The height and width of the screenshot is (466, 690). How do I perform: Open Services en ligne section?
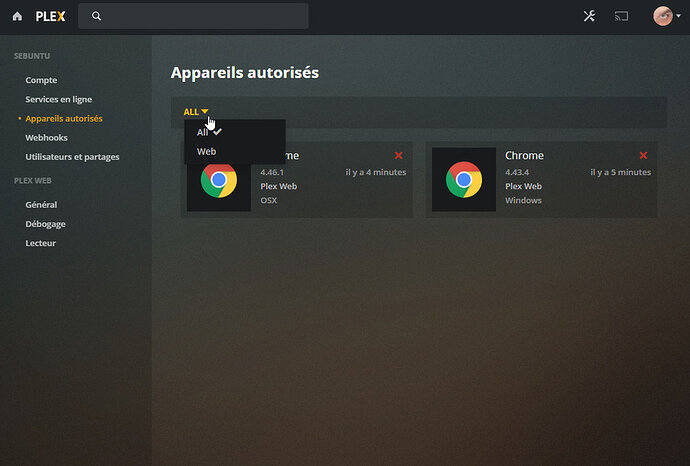click(59, 99)
